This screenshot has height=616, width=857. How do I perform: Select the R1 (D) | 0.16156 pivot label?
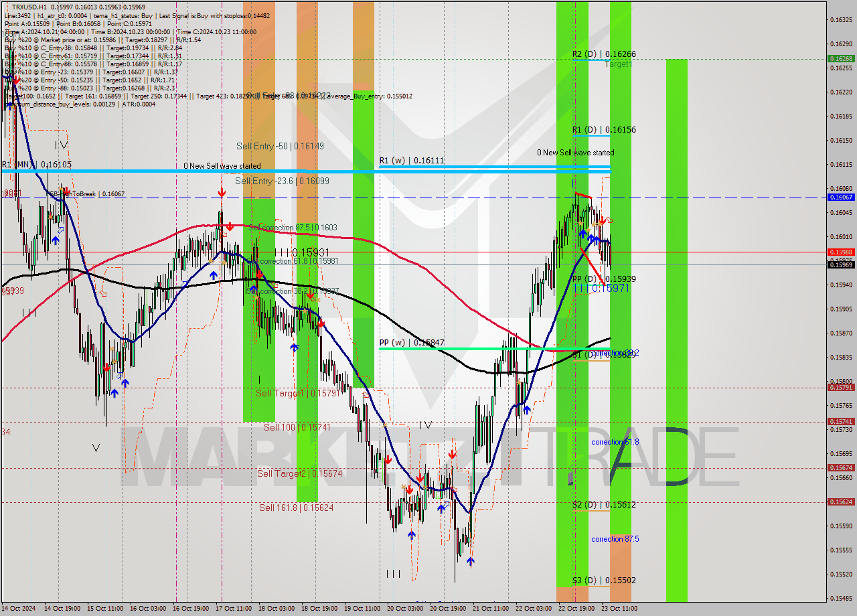[604, 130]
